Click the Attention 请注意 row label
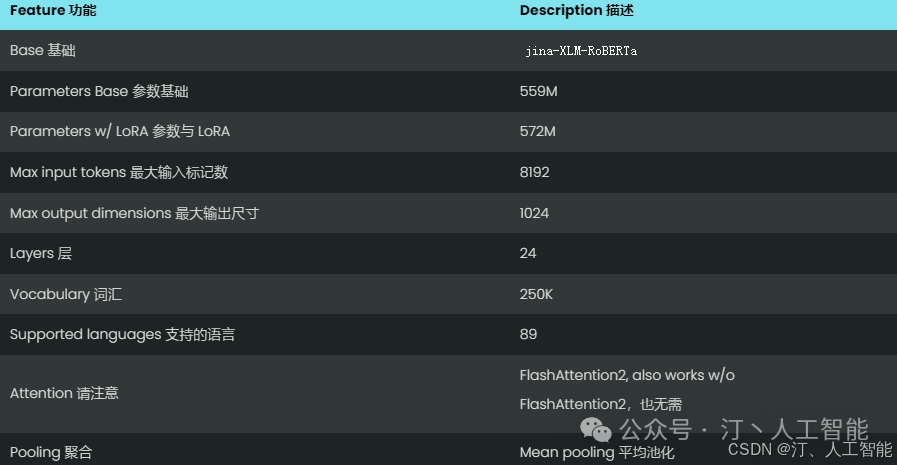The width and height of the screenshot is (897, 465). click(64, 393)
